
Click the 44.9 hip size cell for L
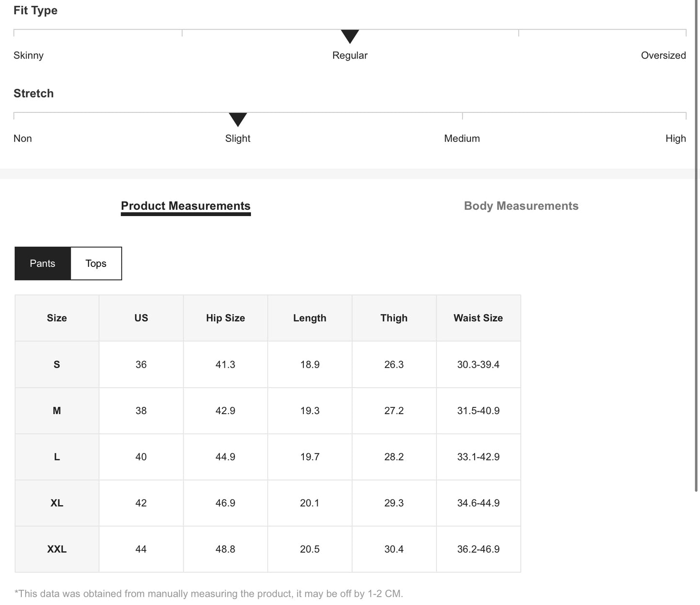coord(225,457)
